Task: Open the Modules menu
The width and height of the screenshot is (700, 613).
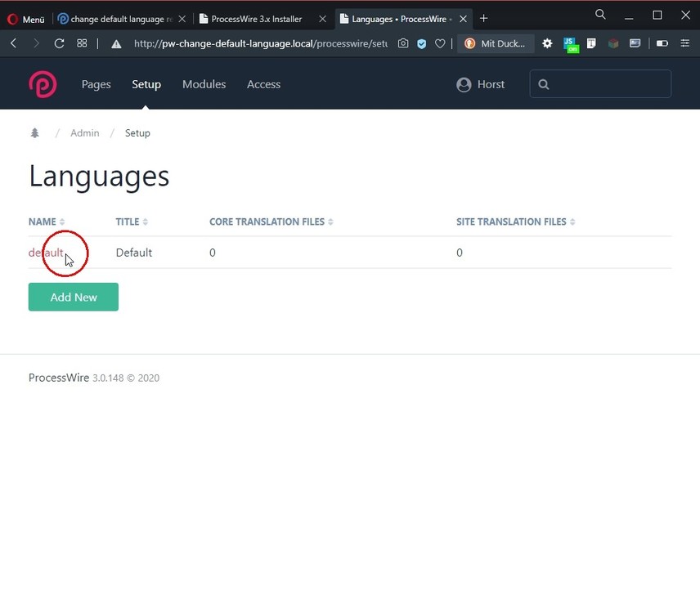Action: pos(204,84)
